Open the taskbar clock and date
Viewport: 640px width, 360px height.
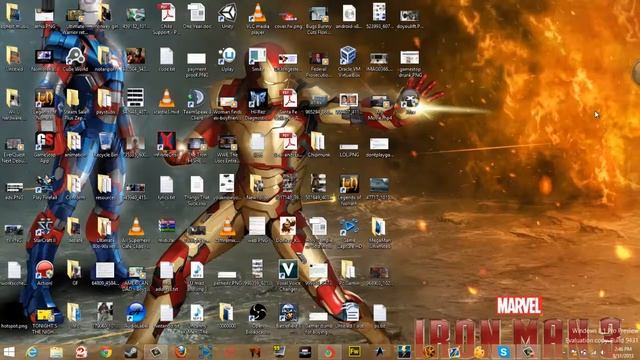623,352
